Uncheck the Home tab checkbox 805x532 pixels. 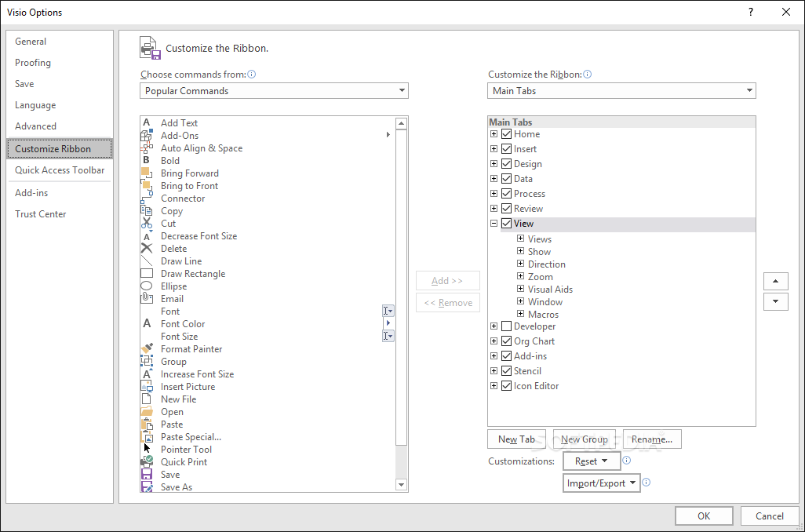[x=506, y=134]
